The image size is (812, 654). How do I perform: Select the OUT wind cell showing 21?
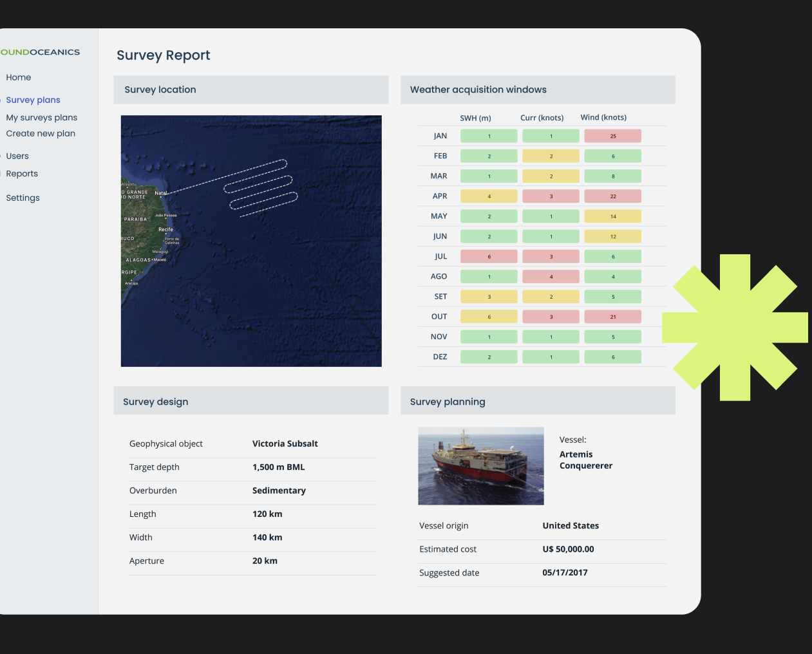click(612, 317)
